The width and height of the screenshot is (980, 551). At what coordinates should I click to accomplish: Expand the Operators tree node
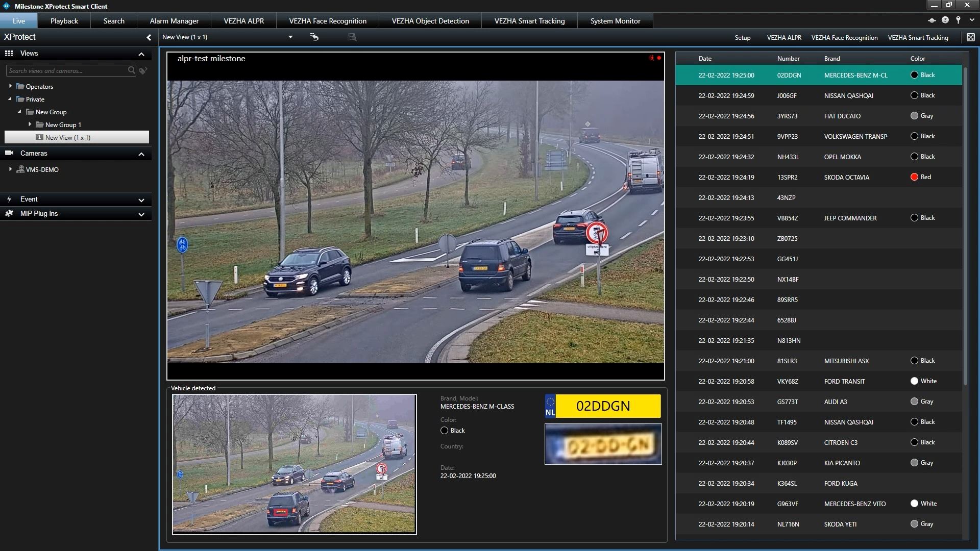point(10,86)
